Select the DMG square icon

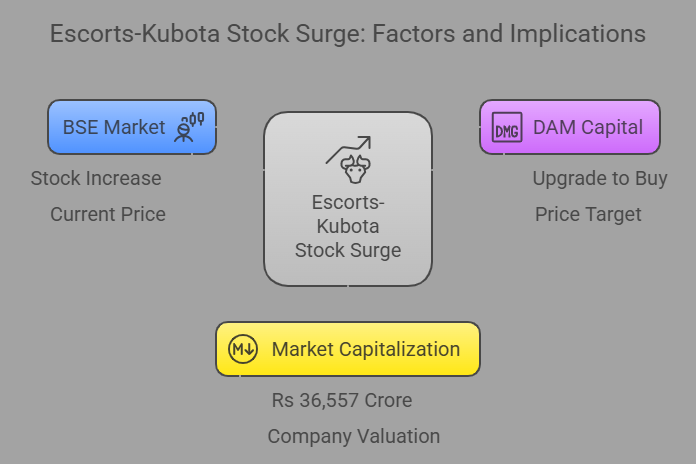pos(507,127)
